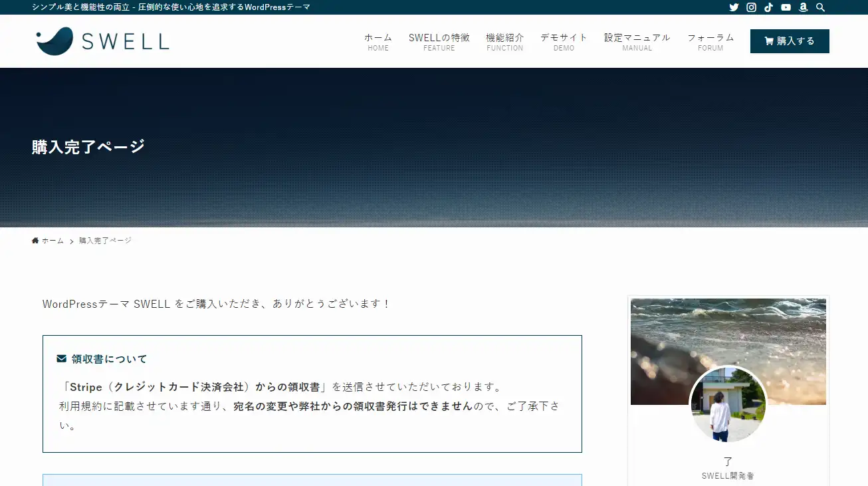The image size is (868, 486).
Task: Click the SWELL logo
Action: pos(103,41)
